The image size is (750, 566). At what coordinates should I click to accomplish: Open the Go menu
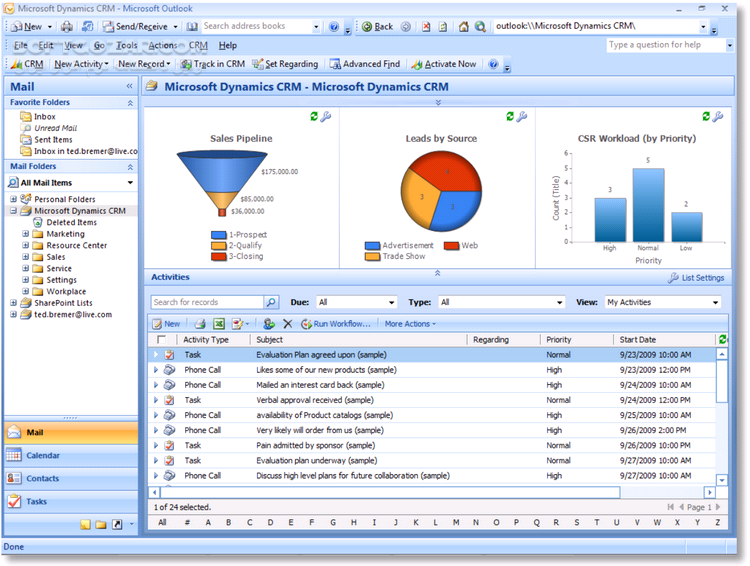pyautogui.click(x=99, y=45)
